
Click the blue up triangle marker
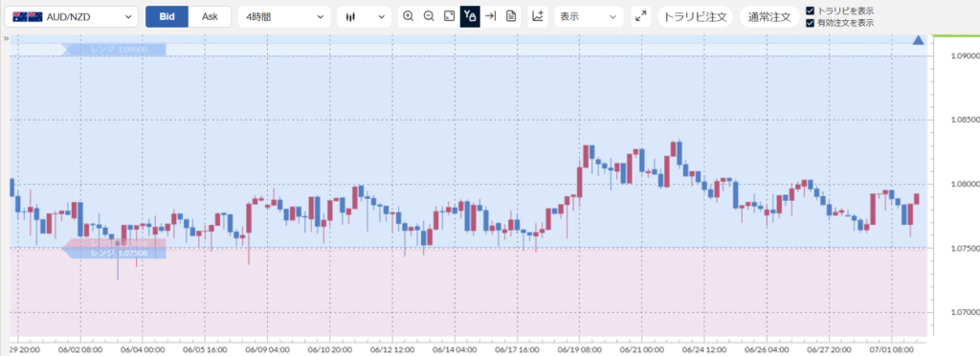[x=918, y=40]
